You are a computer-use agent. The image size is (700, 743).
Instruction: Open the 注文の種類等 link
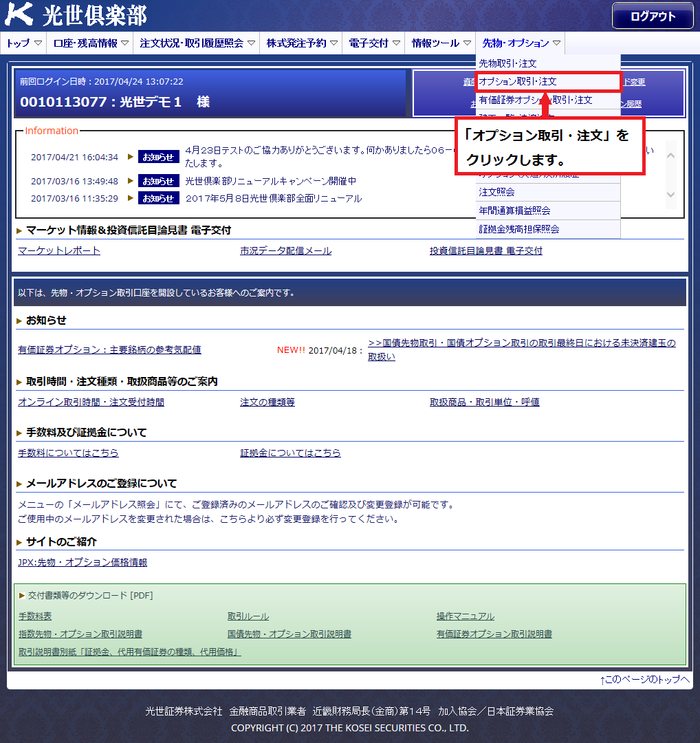coord(267,402)
